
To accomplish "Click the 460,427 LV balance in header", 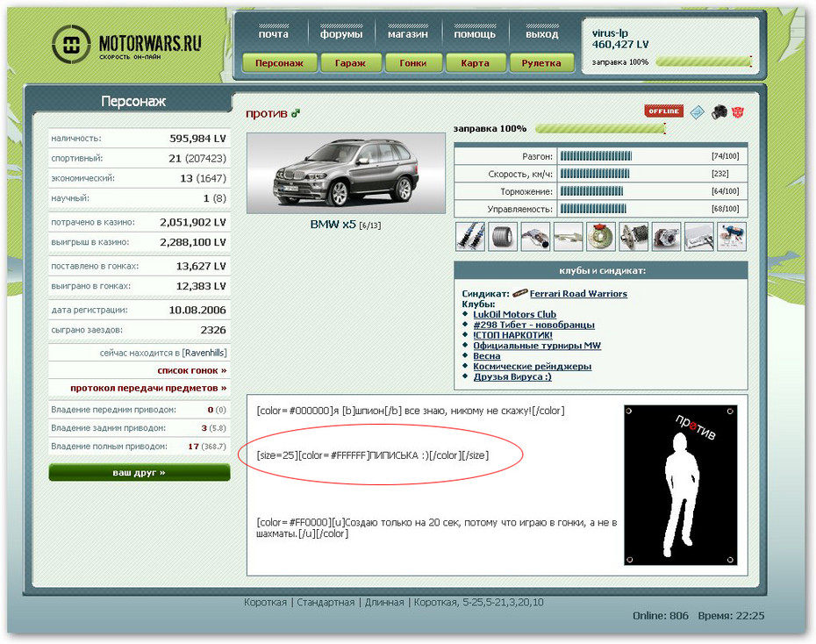I will pos(620,45).
